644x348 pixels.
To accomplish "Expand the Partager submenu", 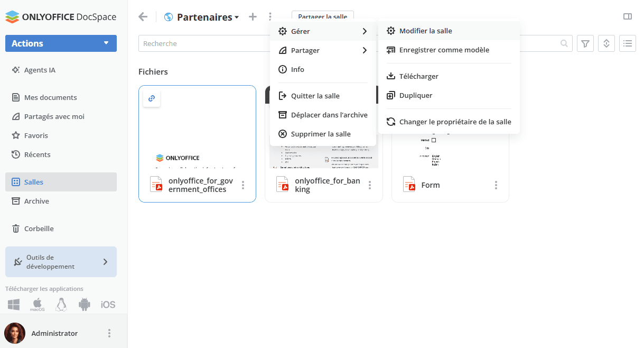I will coord(323,50).
